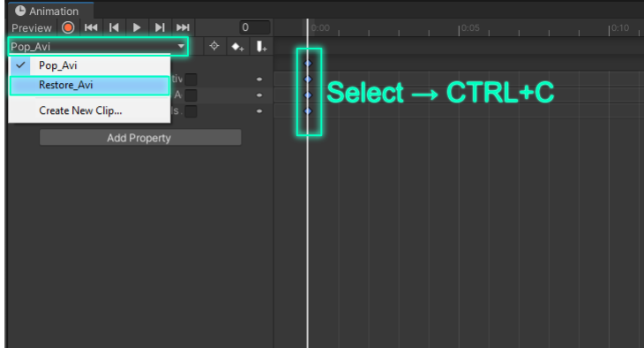Select second property keyframe diamond
The height and width of the screenshot is (348, 644).
308,95
